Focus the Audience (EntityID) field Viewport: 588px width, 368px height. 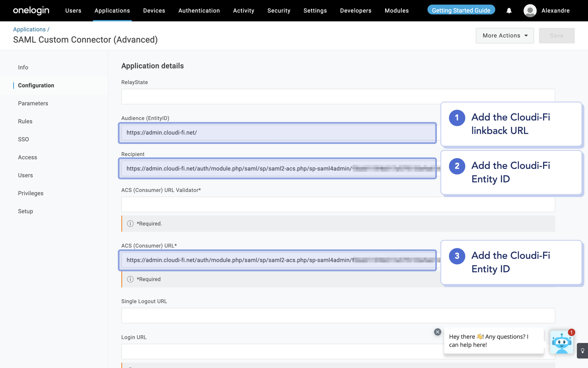(278, 132)
